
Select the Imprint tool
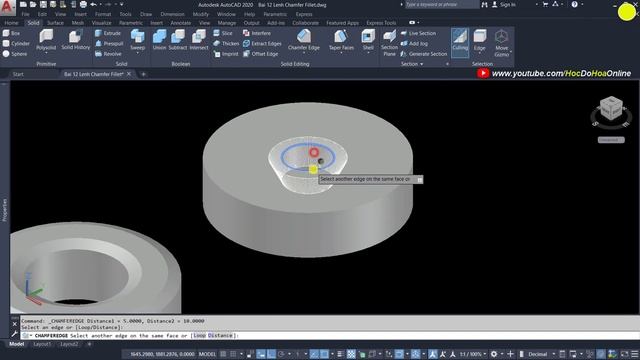(x=226, y=53)
